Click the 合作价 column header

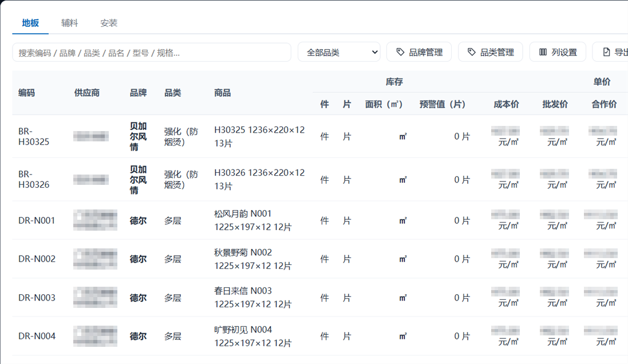(604, 105)
